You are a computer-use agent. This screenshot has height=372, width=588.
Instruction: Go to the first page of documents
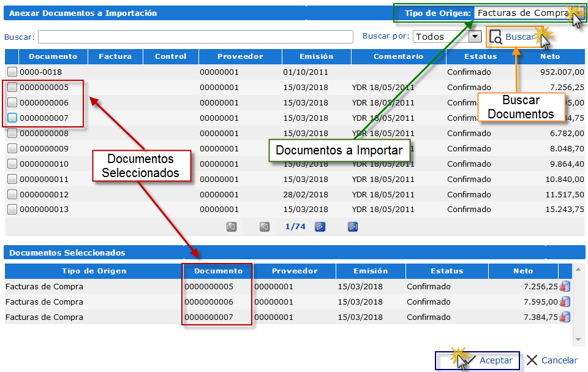click(x=232, y=227)
